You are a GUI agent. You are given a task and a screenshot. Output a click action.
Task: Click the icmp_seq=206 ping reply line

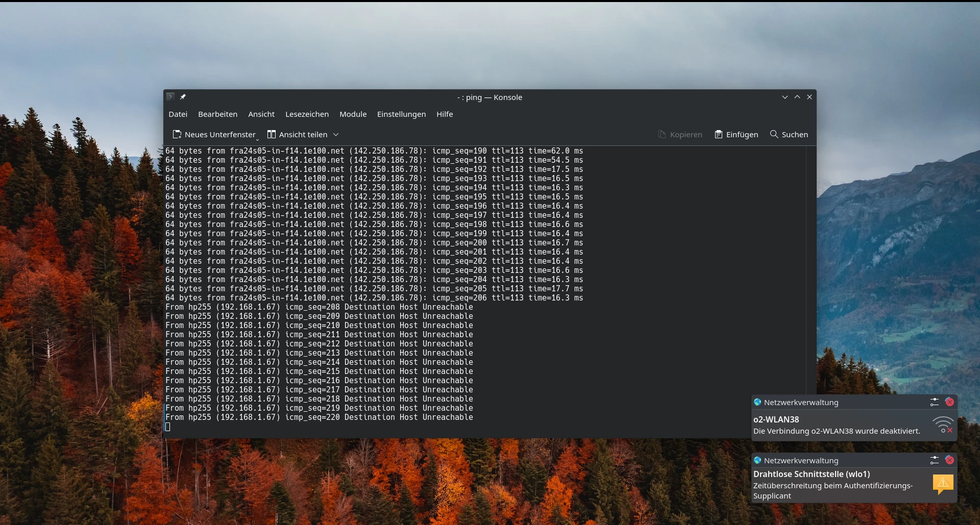374,298
